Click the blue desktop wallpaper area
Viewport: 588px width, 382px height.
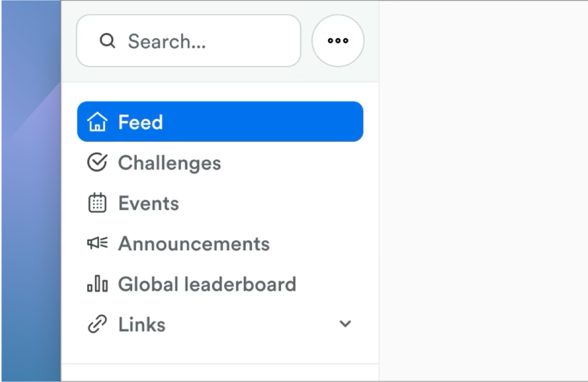[x=30, y=200]
